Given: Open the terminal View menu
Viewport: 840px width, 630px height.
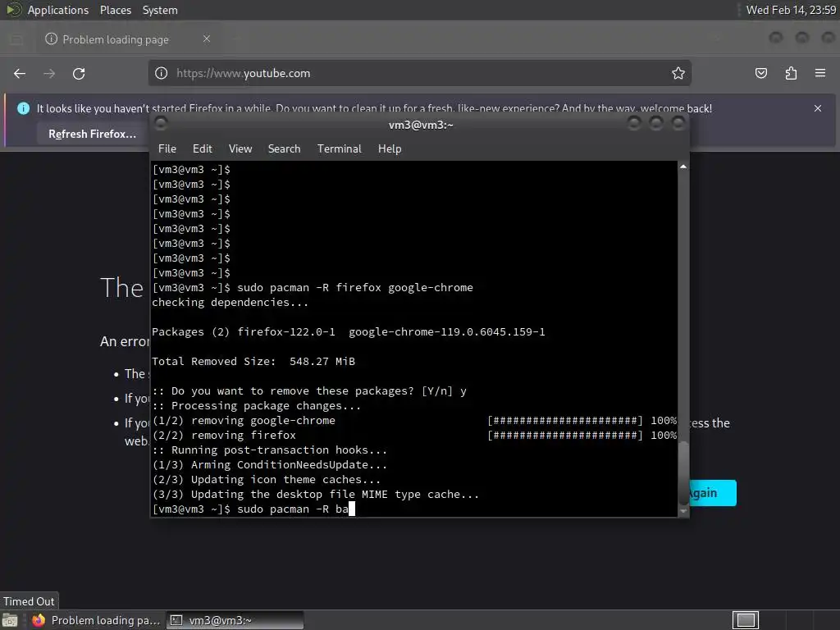Looking at the screenshot, I should pos(240,148).
